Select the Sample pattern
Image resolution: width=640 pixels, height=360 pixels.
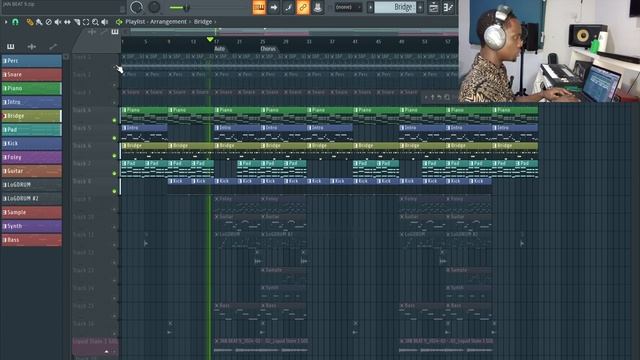[31, 212]
